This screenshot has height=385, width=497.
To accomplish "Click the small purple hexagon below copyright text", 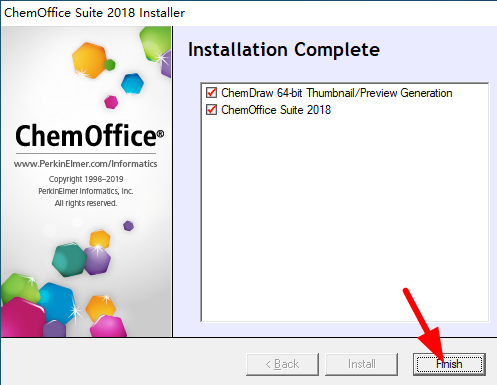I will point(128,226).
